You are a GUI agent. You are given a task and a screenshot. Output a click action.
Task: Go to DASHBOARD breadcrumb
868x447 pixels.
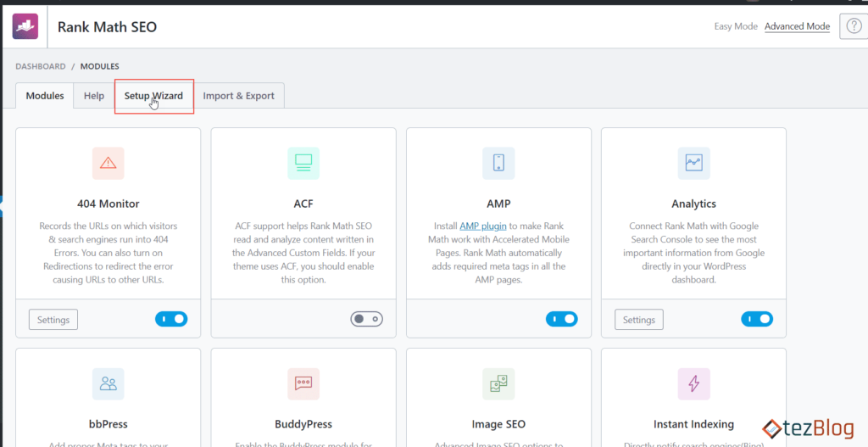click(x=41, y=66)
